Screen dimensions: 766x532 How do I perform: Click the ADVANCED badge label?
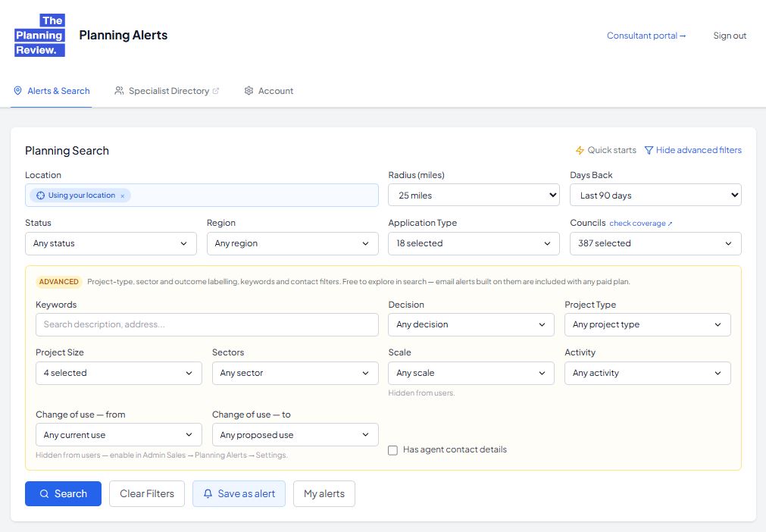[x=58, y=282]
